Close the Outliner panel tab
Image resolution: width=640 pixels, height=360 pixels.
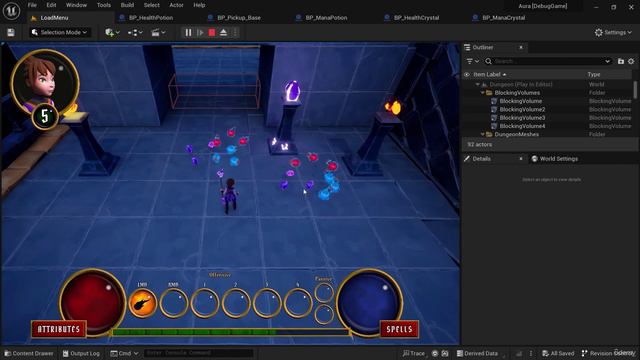521,48
